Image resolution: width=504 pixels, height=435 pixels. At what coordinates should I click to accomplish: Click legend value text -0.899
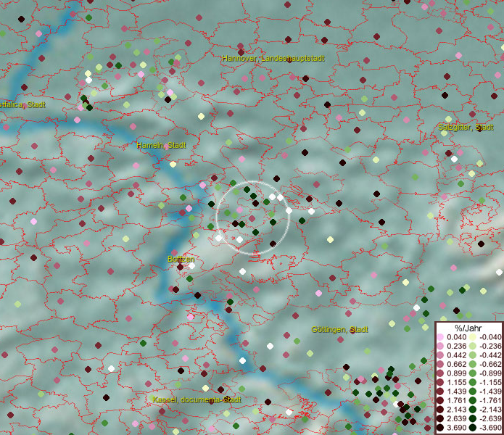click(490, 373)
